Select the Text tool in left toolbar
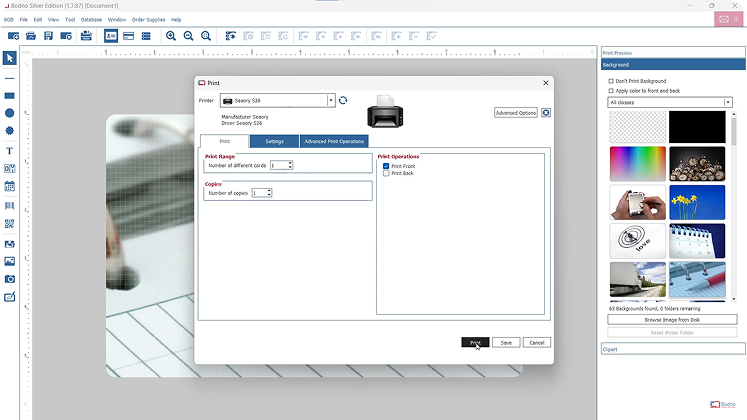This screenshot has width=747, height=420. click(x=9, y=151)
